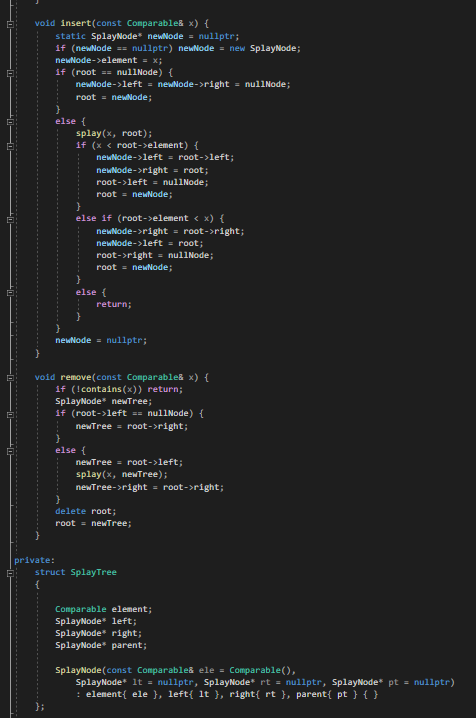Click the 'if (root->left == nullNode) {' condition
This screenshot has width=476, height=718.
click(x=129, y=413)
